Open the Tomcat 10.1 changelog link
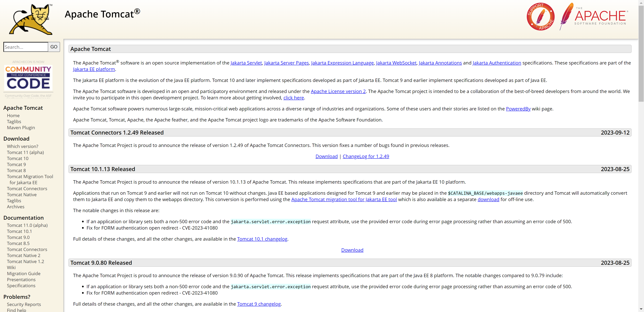This screenshot has width=644, height=312. pos(262,239)
